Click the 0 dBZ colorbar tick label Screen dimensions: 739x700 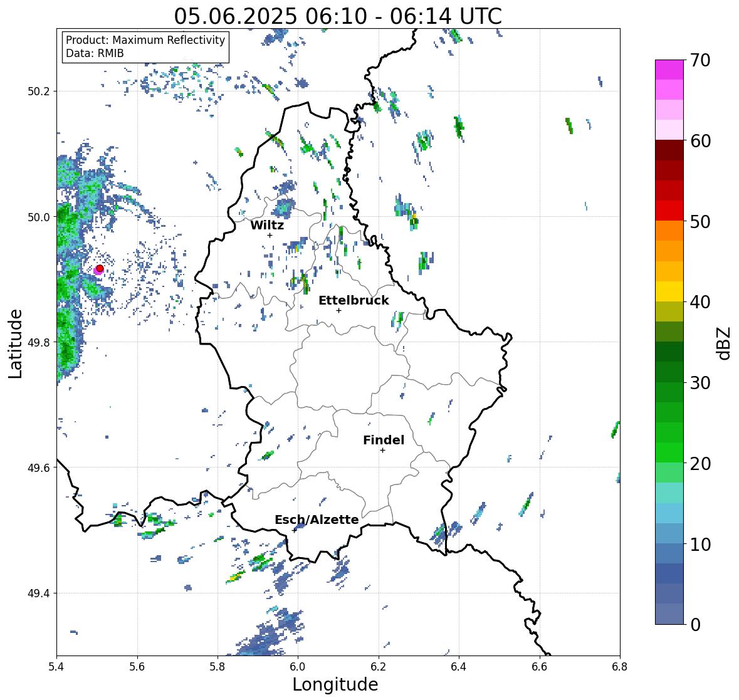pos(695,625)
